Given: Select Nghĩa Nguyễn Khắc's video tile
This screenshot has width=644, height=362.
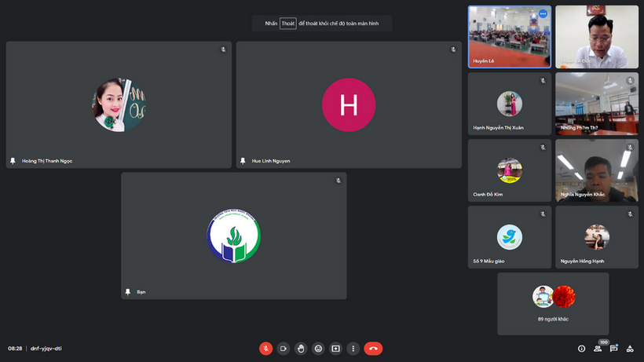Looking at the screenshot, I should coord(597,170).
